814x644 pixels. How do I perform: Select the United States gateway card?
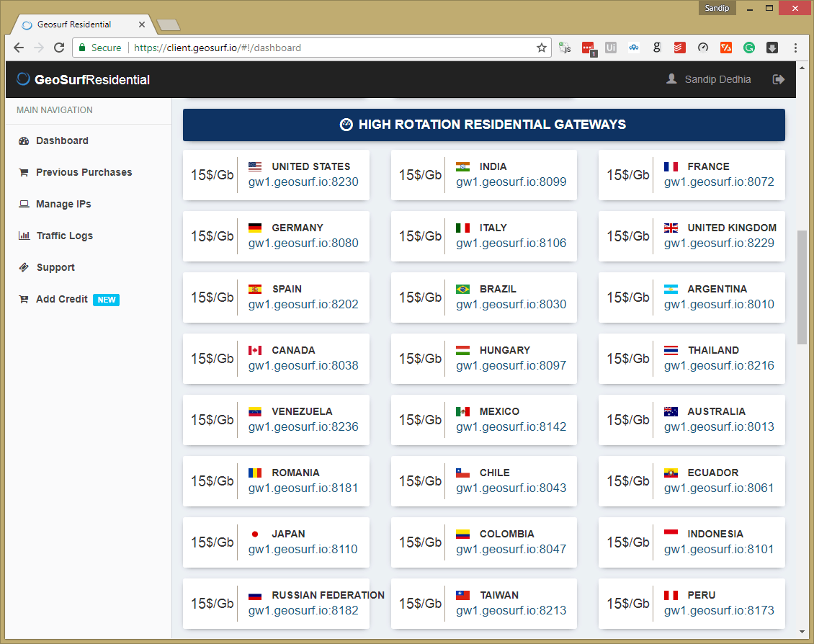click(x=276, y=175)
